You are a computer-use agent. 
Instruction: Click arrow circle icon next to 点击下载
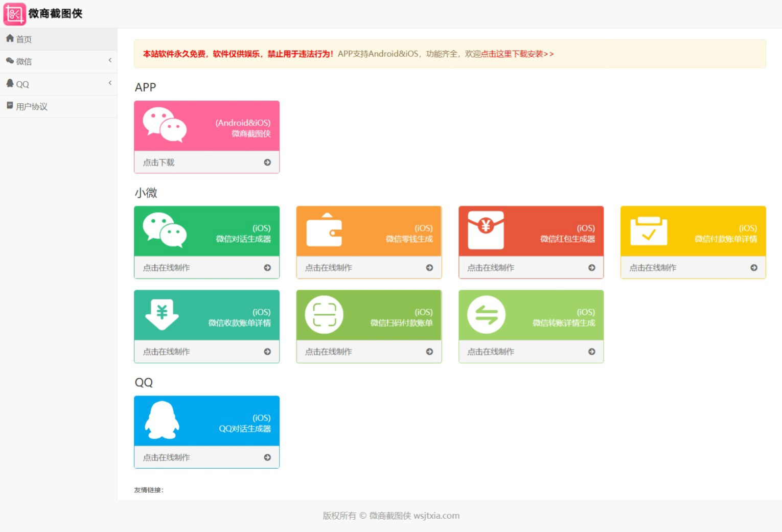pyautogui.click(x=267, y=163)
